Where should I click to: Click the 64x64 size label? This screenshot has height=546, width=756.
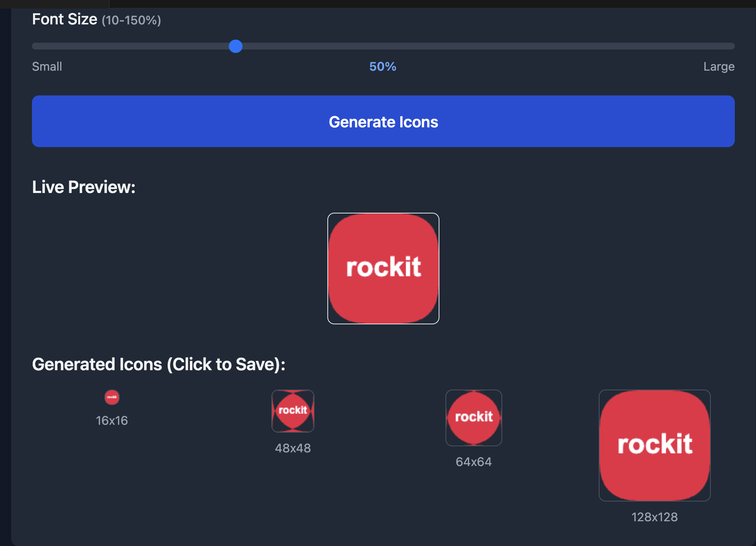point(473,462)
